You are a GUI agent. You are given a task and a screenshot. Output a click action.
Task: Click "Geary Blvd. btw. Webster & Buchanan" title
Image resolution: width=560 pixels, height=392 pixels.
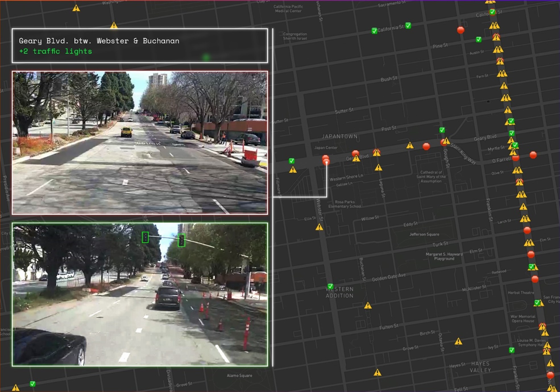click(x=99, y=41)
